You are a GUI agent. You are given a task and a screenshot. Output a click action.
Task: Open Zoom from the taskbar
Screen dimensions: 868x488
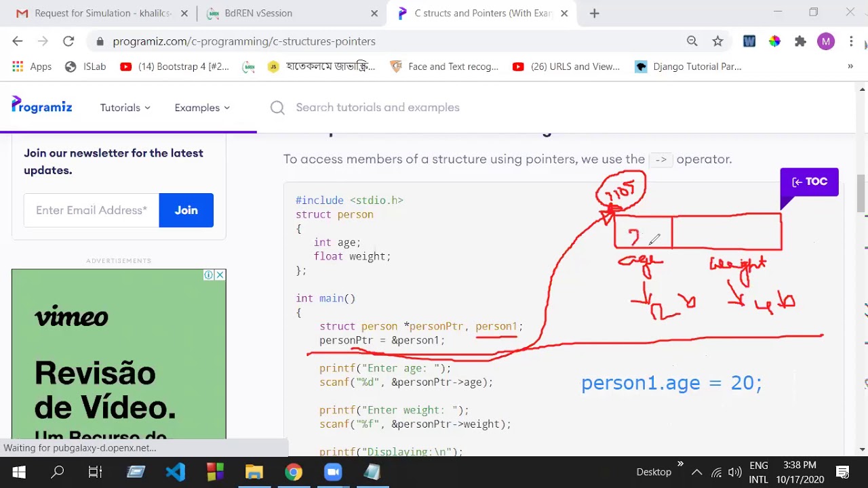pyautogui.click(x=333, y=472)
